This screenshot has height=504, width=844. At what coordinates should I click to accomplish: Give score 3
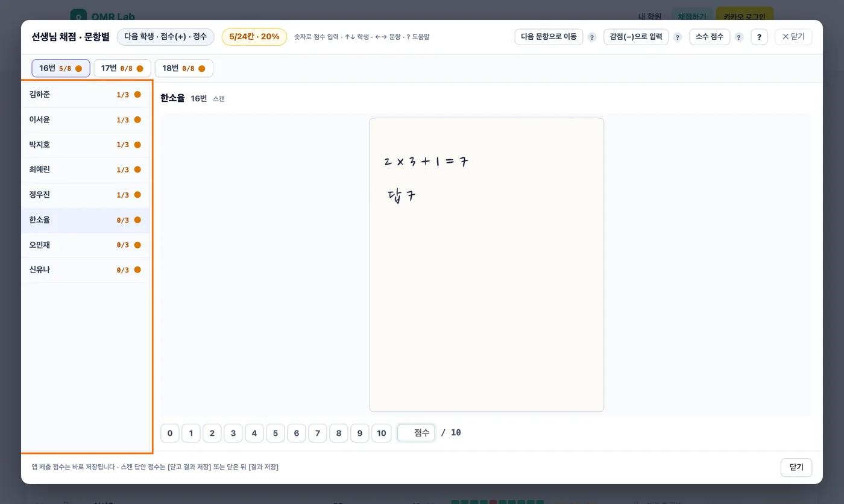click(x=233, y=433)
